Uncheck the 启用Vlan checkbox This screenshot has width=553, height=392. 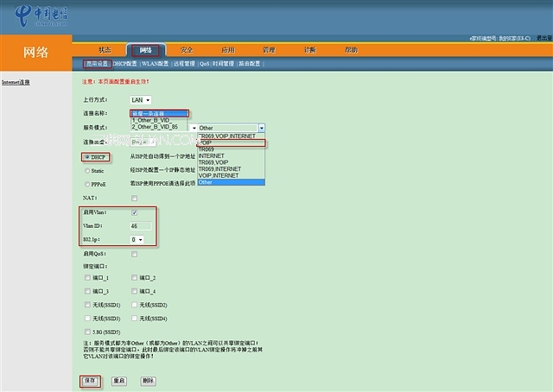click(135, 212)
